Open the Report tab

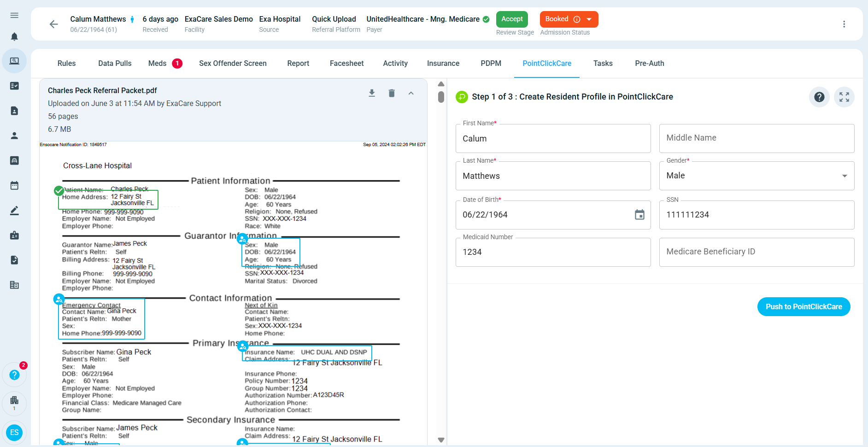298,64
